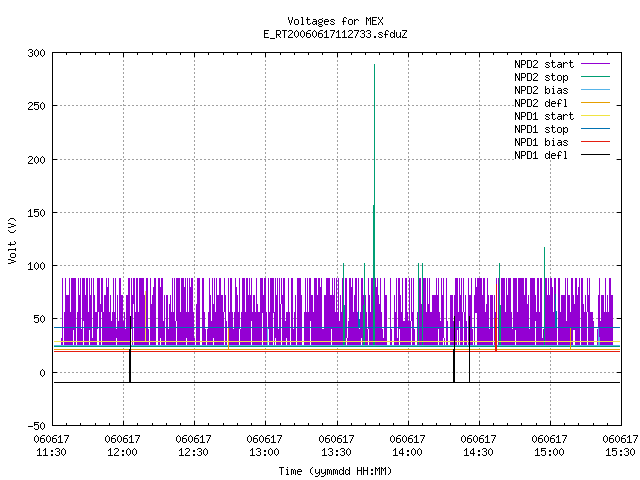This screenshot has height=480, width=640.
Task: Select the file name E_RT20060617112733.sfduZ
Action: tap(335, 34)
